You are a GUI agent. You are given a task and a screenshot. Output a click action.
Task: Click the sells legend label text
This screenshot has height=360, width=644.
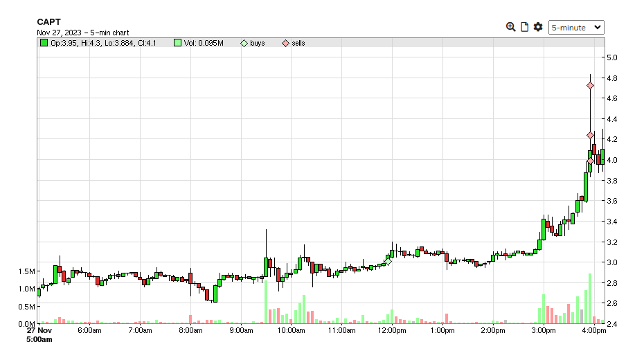click(298, 43)
